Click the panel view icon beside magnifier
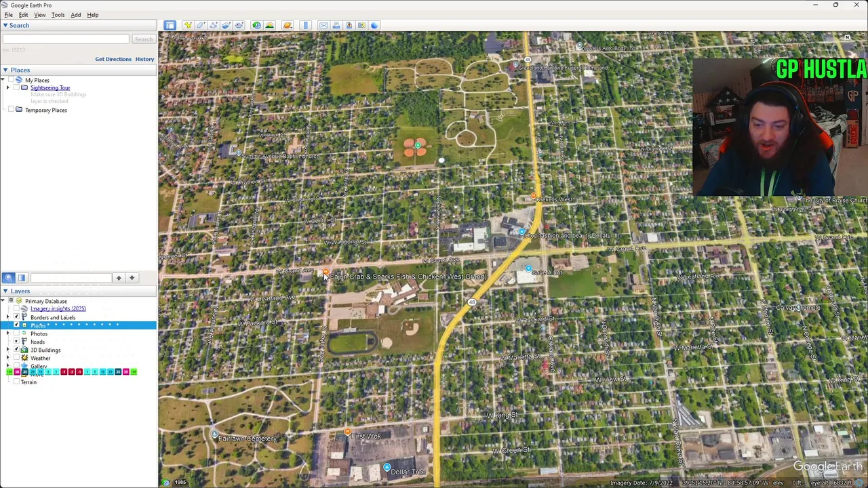The height and width of the screenshot is (488, 868). (22, 277)
